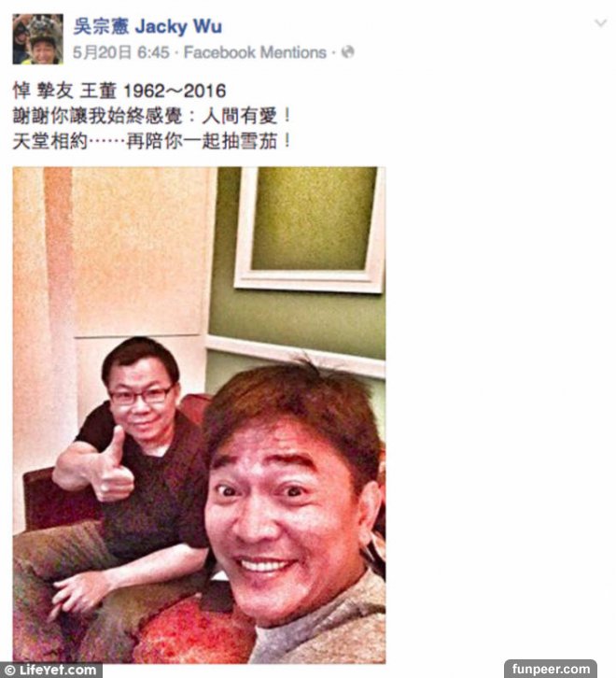Click the years 1962～2016 in post text
The image size is (616, 678).
tap(175, 92)
